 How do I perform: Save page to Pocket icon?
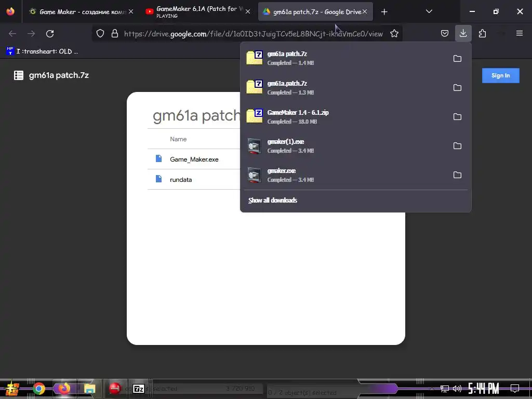[445, 33]
